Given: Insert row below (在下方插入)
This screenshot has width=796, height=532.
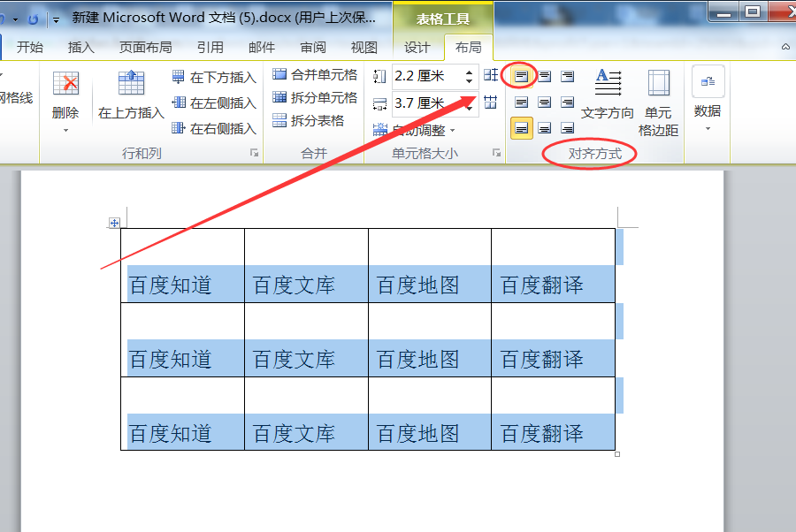Looking at the screenshot, I should pyautogui.click(x=214, y=77).
